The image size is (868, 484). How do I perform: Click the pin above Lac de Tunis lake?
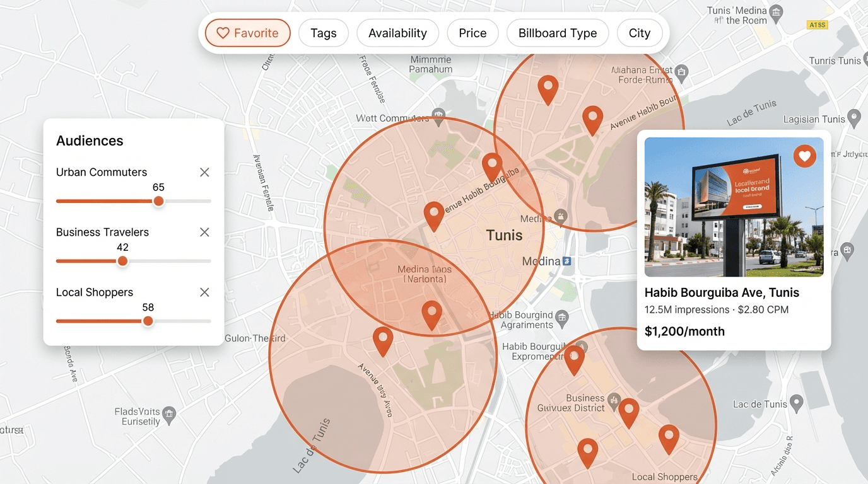click(383, 340)
